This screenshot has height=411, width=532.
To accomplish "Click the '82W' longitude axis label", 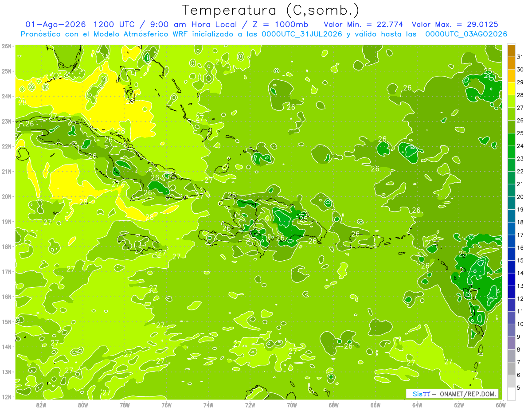I will [41, 405].
